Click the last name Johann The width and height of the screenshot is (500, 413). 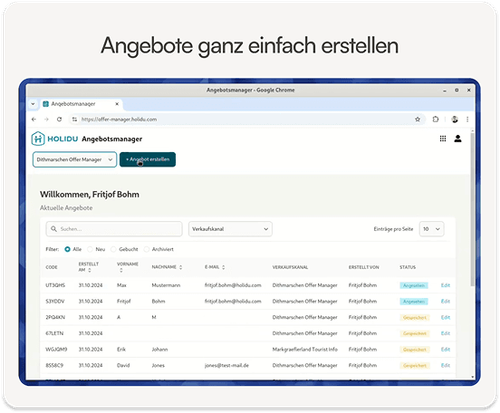(x=160, y=349)
